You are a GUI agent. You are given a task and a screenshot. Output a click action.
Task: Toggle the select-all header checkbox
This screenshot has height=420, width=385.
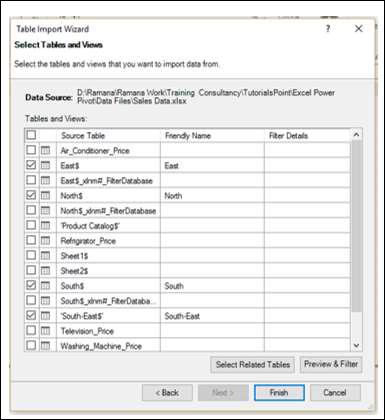click(x=31, y=135)
